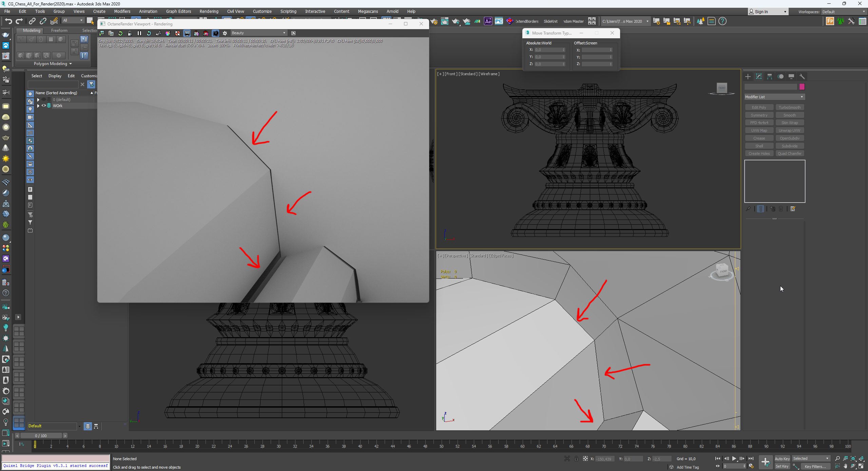Screen dimensions: 868x471
Task: Click the Undo arrow in main toolbar
Action: (x=8, y=21)
